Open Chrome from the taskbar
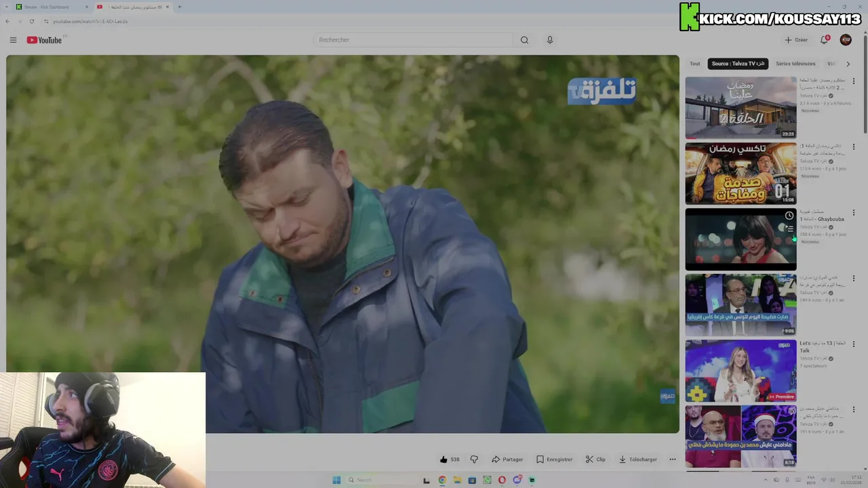This screenshot has width=868, height=488. (x=442, y=480)
